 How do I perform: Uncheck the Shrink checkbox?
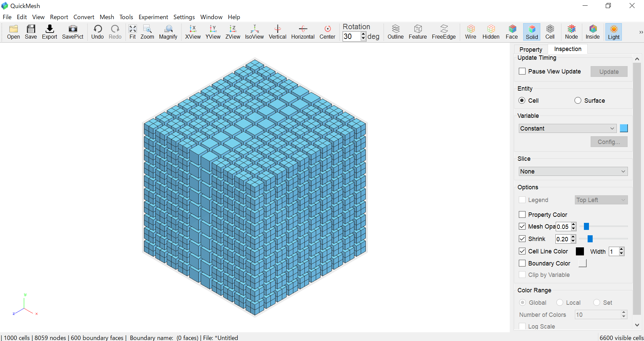pyautogui.click(x=522, y=239)
